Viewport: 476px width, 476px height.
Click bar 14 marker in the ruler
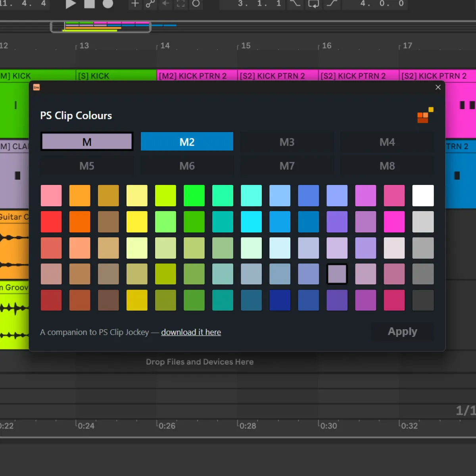coord(165,46)
